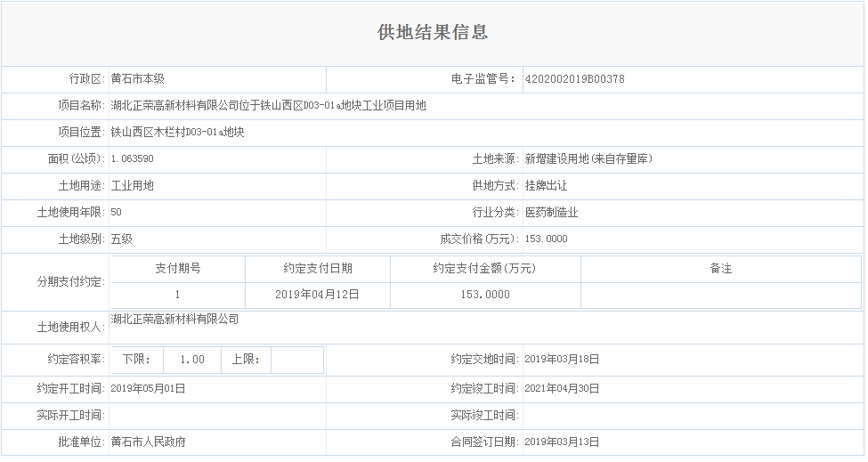Click the 电子监管号 number 4202002019B00378
Image resolution: width=868 pixels, height=462 pixels.
point(574,79)
